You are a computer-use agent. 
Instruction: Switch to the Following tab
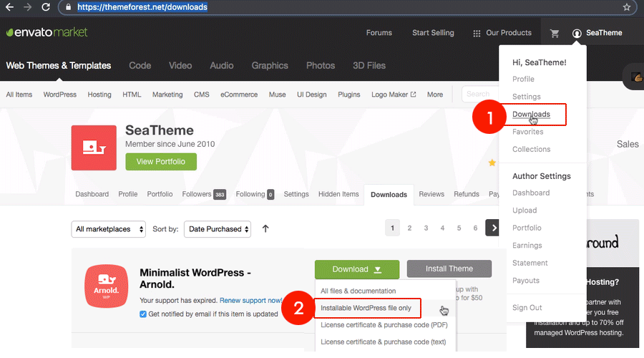255,194
